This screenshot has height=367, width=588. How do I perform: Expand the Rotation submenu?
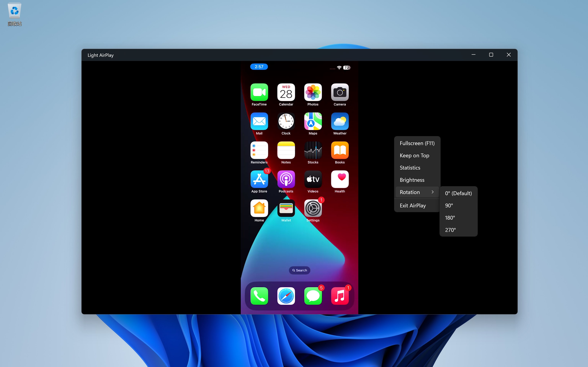pos(410,192)
